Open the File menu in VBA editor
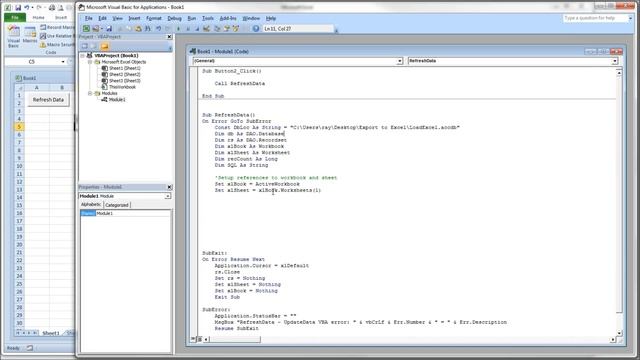 pos(89,18)
